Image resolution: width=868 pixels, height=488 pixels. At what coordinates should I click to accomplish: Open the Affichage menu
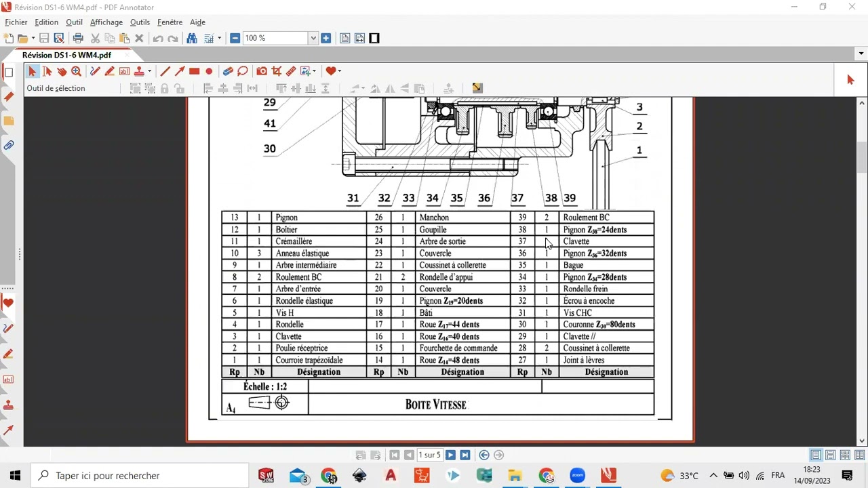[106, 22]
